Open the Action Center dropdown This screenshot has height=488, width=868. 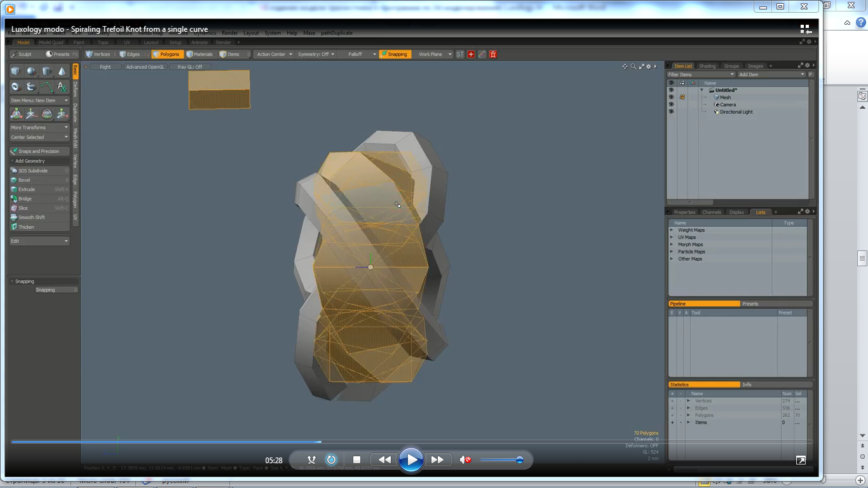click(274, 54)
